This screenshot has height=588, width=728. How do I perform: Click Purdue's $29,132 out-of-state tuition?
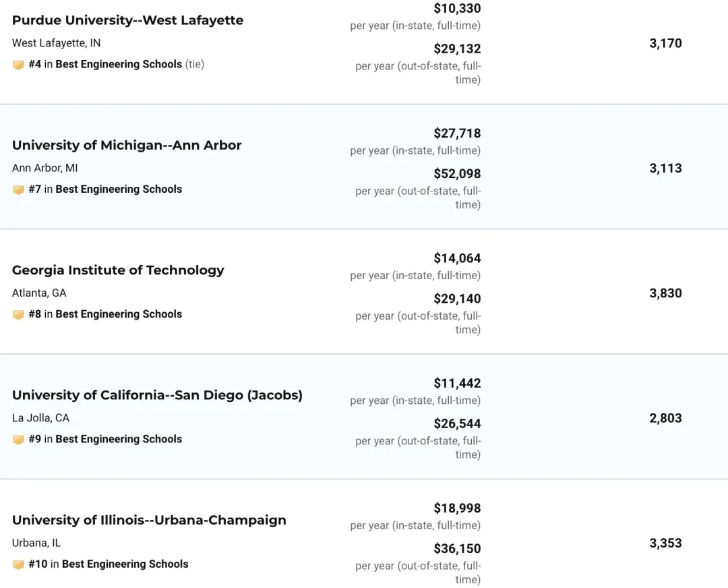[457, 49]
